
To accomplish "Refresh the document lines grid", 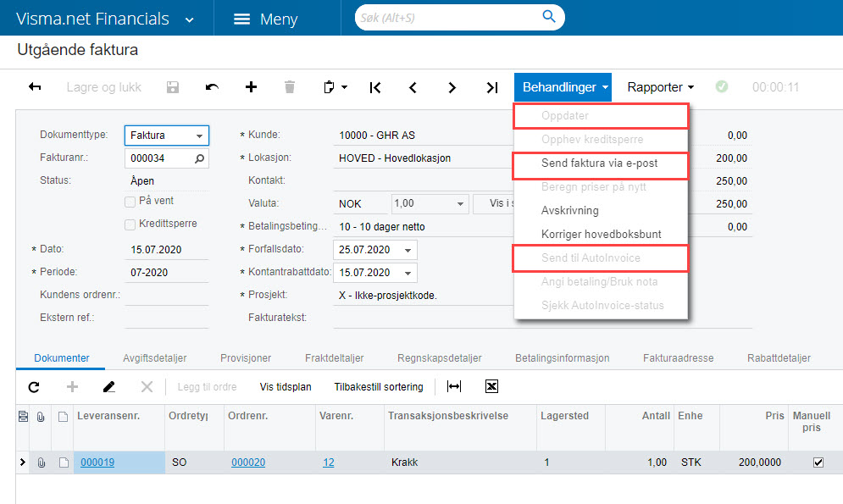I will pos(34,387).
